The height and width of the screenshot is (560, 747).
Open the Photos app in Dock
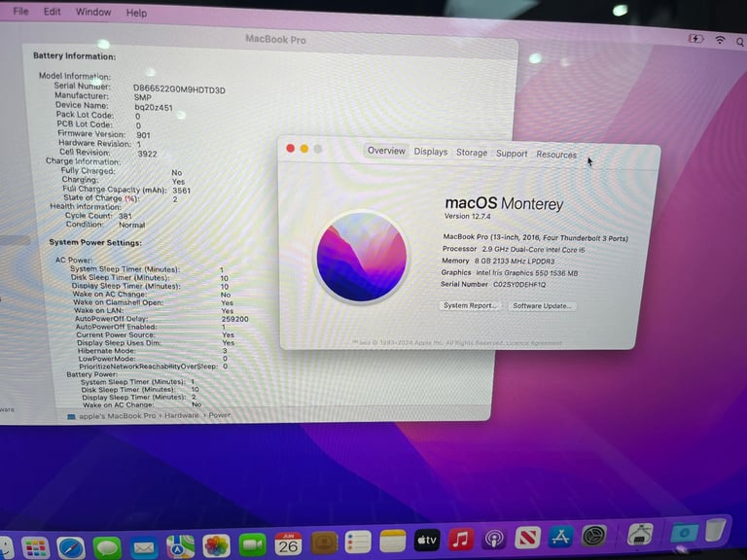pyautogui.click(x=216, y=545)
